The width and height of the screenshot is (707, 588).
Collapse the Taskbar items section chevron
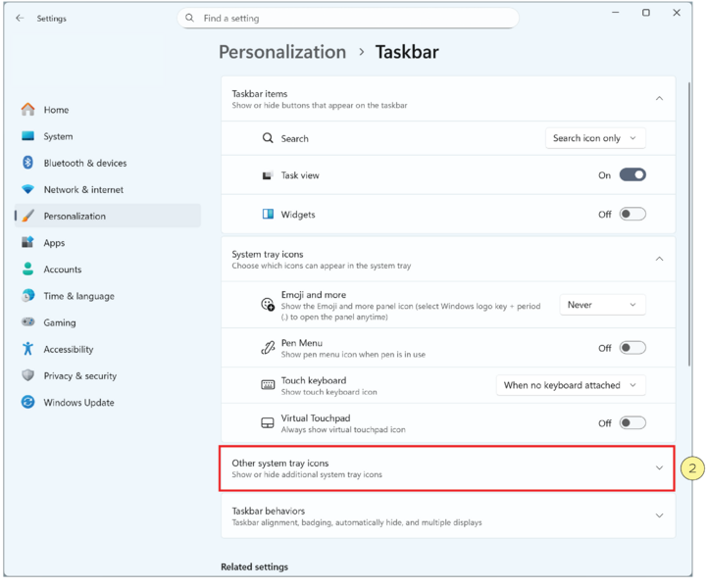pos(659,98)
